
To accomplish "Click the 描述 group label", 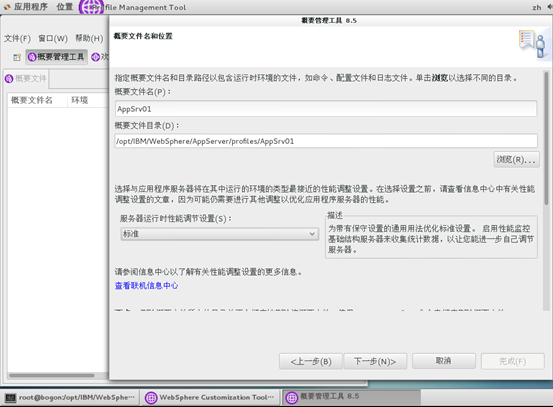I will click(335, 215).
